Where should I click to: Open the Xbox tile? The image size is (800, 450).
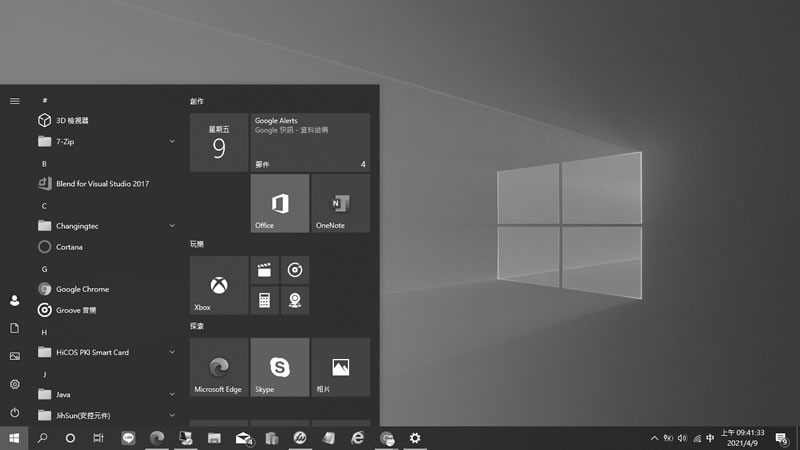(x=219, y=285)
